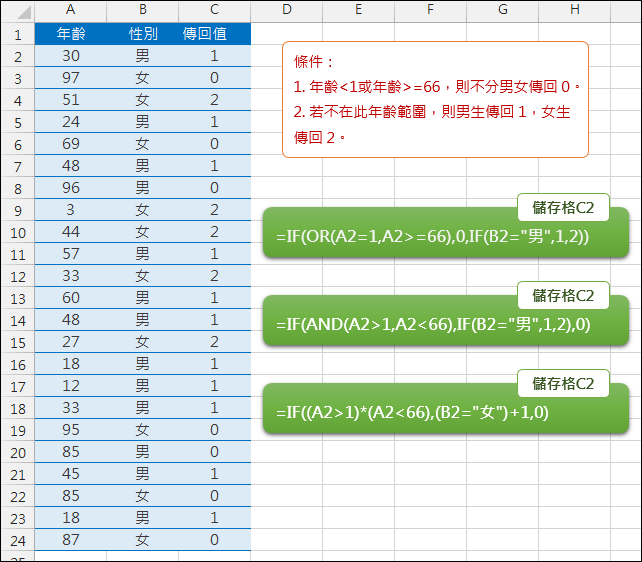Image resolution: width=642 pixels, height=562 pixels.
Task: Click cell A11 with value 57
Action: coord(70,254)
